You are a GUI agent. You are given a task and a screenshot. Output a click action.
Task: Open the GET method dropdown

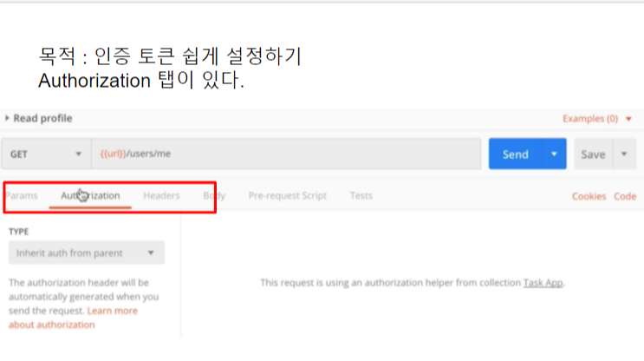pos(46,154)
